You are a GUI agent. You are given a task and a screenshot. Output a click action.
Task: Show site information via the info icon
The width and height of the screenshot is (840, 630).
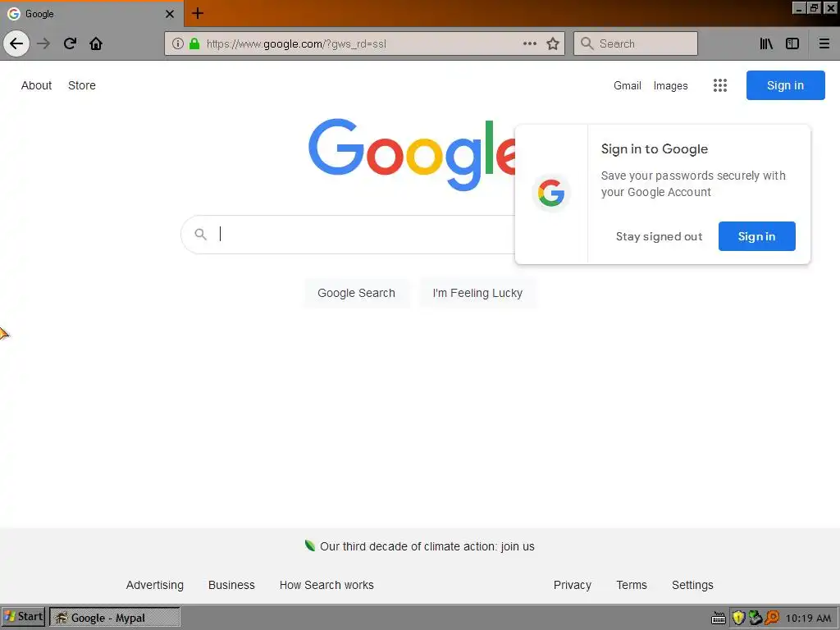[177, 43]
